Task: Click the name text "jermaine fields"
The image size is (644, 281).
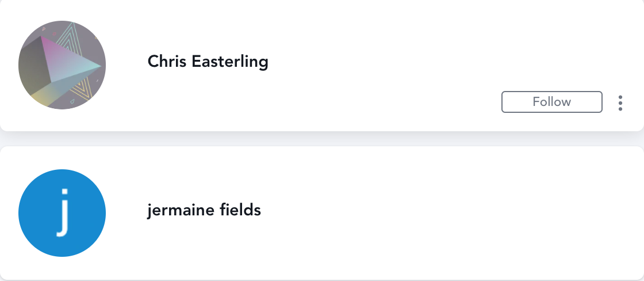Action: tap(204, 210)
